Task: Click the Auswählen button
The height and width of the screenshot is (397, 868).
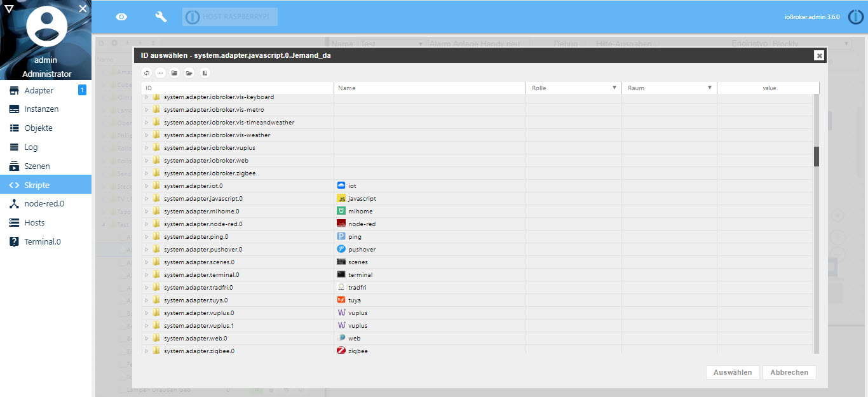Action: point(733,372)
